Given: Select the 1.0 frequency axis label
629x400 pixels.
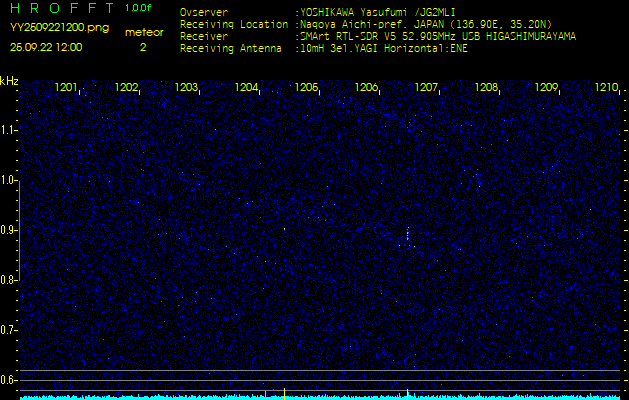Looking at the screenshot, I should 9,180.
